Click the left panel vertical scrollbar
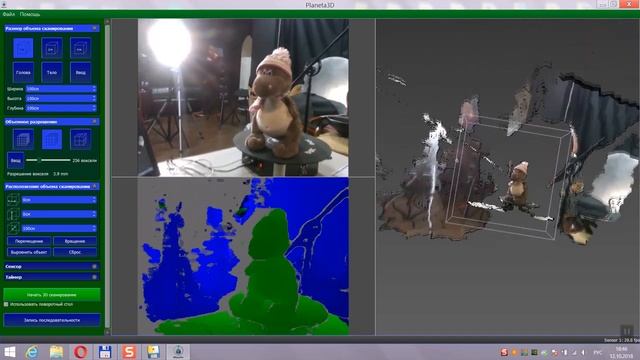Screen dimensions: 640x360 108,176
